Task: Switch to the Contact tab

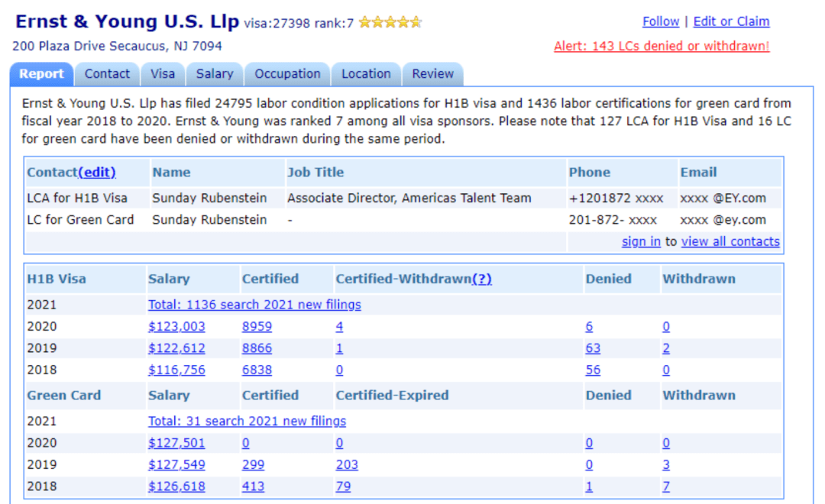Action: pyautogui.click(x=107, y=73)
